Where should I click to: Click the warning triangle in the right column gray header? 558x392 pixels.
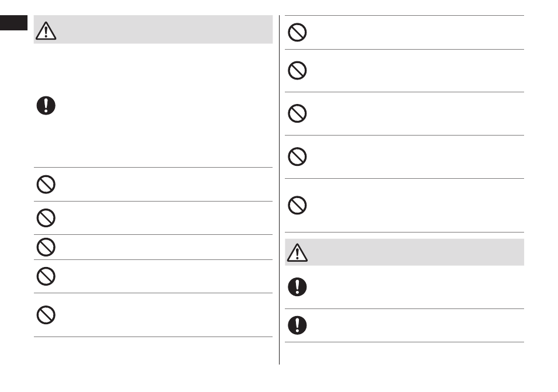pos(297,253)
